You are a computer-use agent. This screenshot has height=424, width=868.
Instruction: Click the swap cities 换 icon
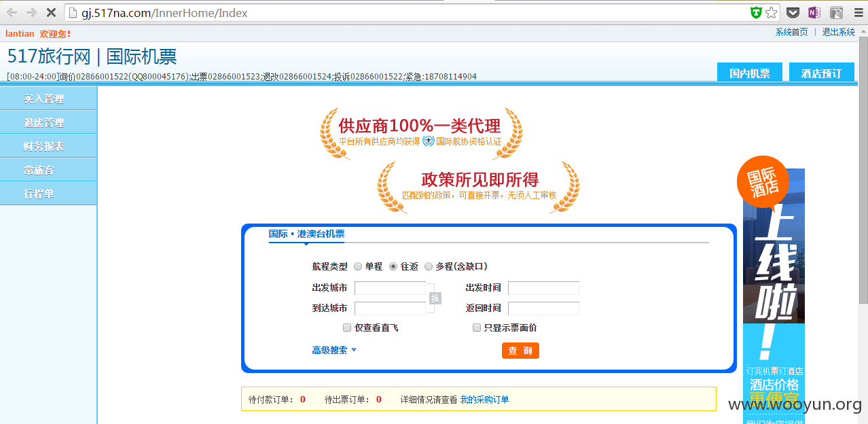click(435, 298)
